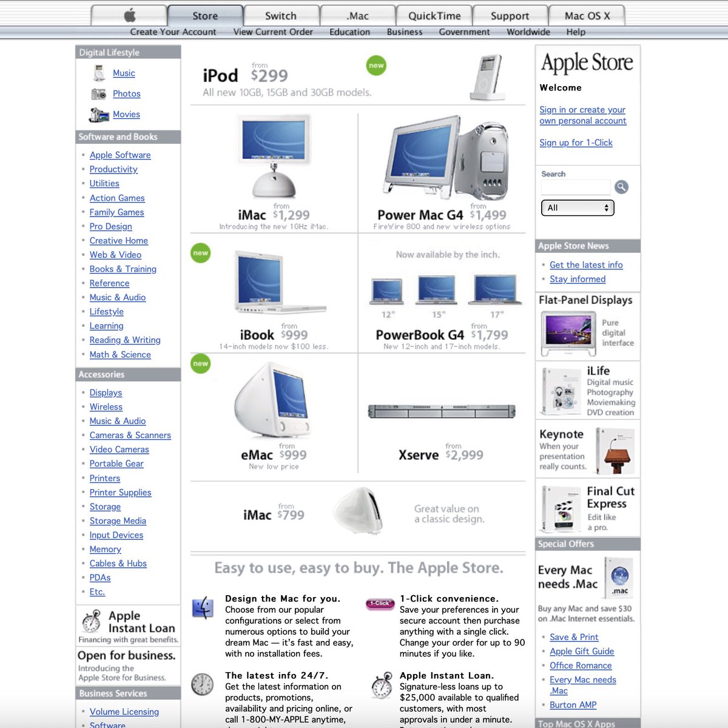Open the Education store link
The width and height of the screenshot is (728, 728).
(x=349, y=32)
